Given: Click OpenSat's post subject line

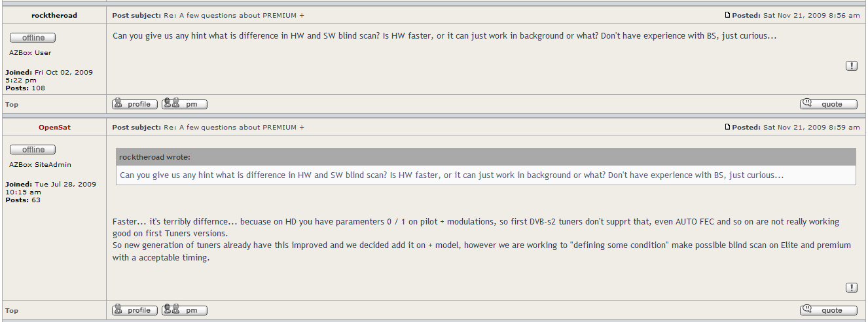Looking at the screenshot, I should click(x=208, y=128).
